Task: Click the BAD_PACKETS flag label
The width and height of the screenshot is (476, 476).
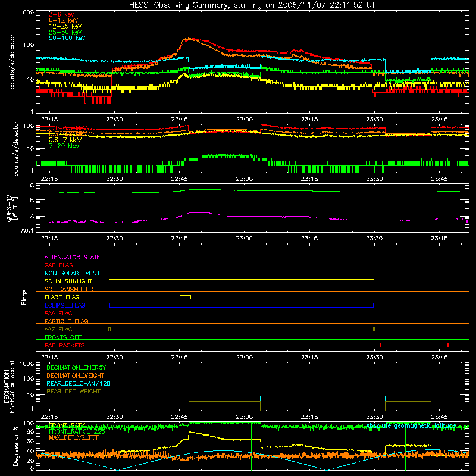Action: coord(65,345)
